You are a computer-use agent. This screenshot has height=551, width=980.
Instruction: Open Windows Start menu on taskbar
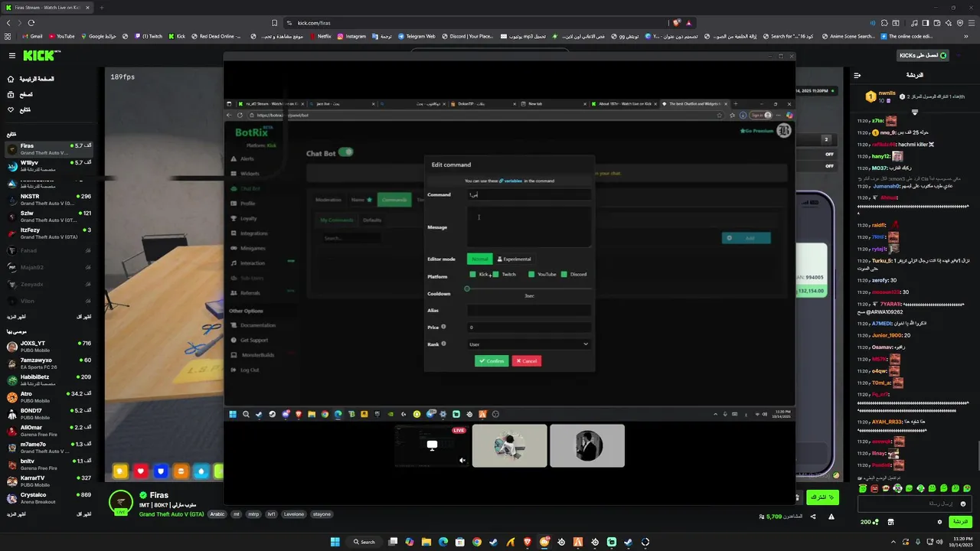point(335,542)
